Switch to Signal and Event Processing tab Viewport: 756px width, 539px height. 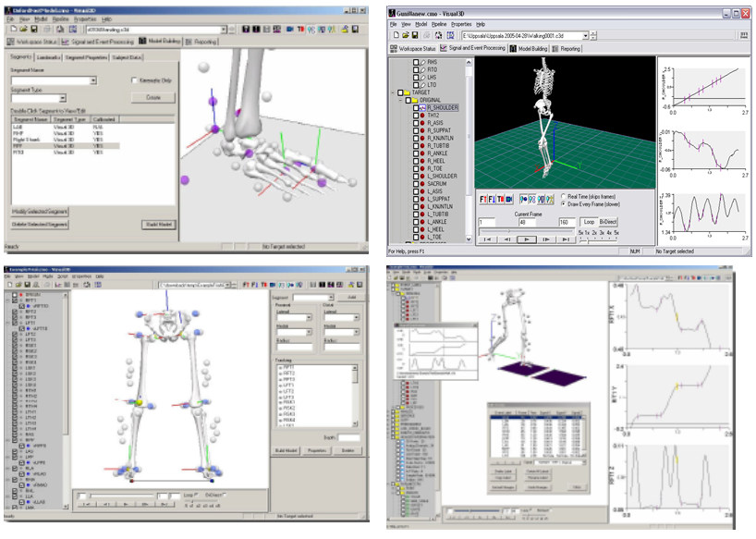point(474,48)
